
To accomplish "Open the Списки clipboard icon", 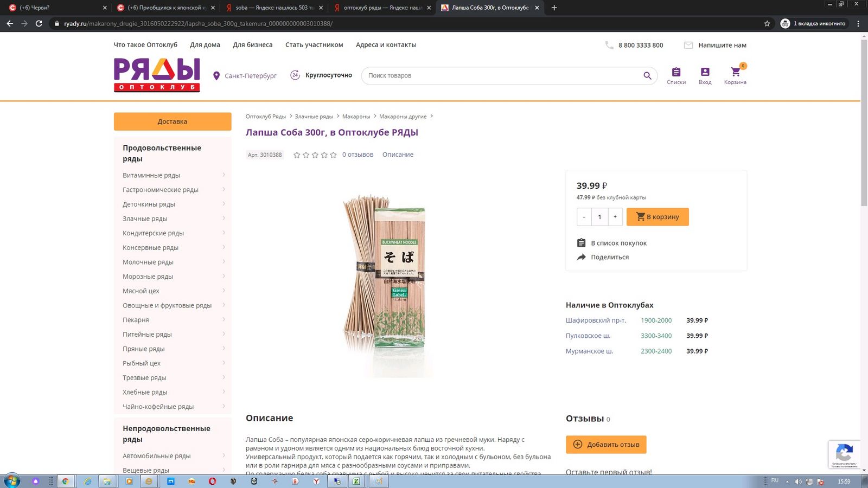I will pos(676,72).
